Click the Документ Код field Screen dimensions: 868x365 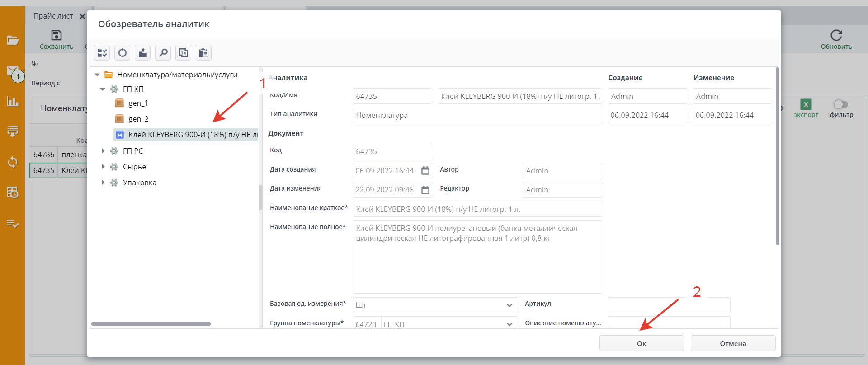pos(392,151)
